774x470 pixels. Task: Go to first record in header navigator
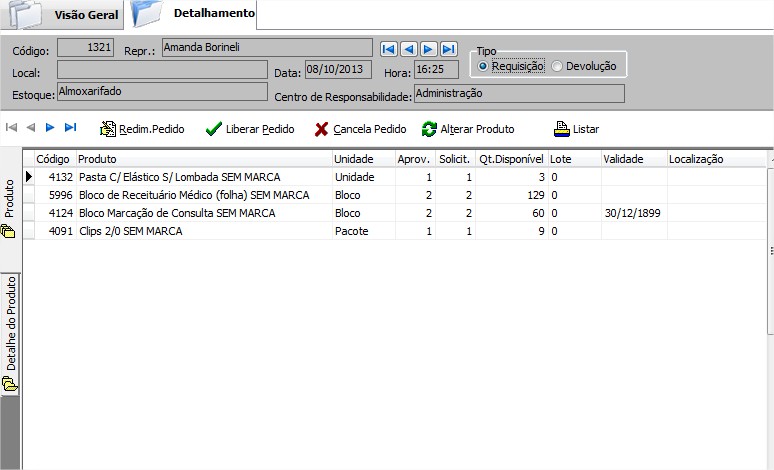click(x=389, y=49)
